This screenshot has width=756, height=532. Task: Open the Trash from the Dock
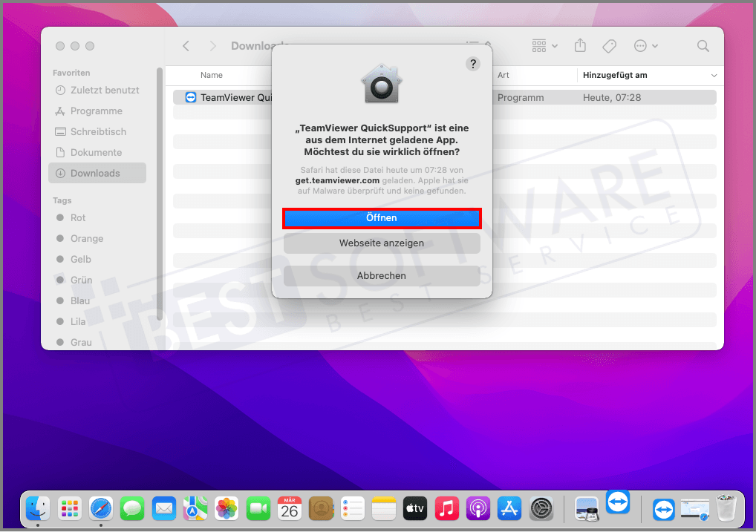(x=726, y=508)
